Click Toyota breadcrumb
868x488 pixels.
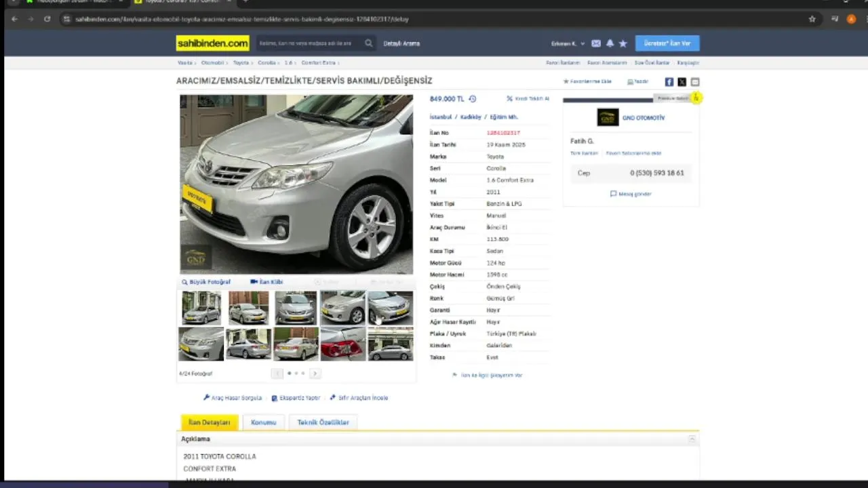click(241, 62)
